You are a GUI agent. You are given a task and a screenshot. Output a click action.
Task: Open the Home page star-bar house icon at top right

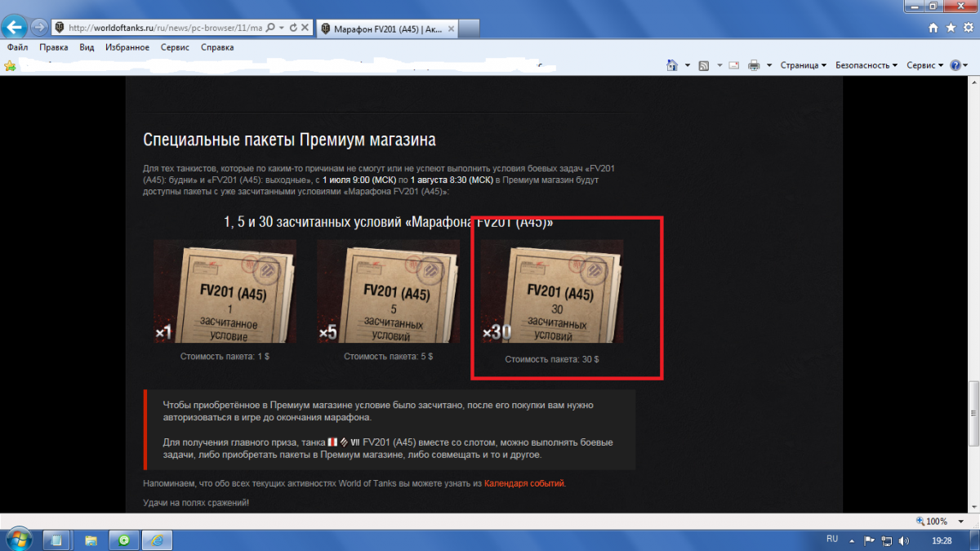pos(933,27)
